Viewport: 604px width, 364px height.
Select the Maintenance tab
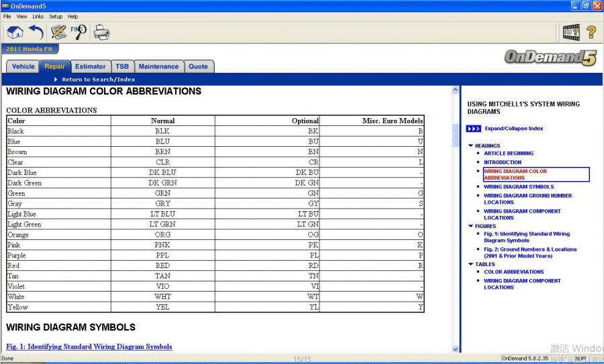click(x=158, y=66)
